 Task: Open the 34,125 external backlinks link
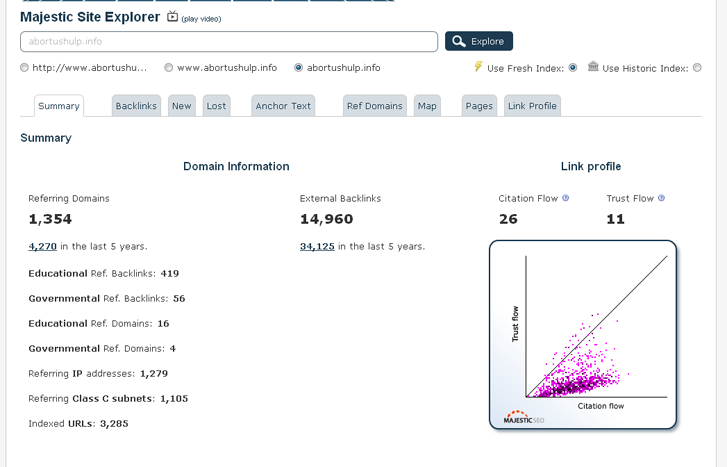coord(317,246)
